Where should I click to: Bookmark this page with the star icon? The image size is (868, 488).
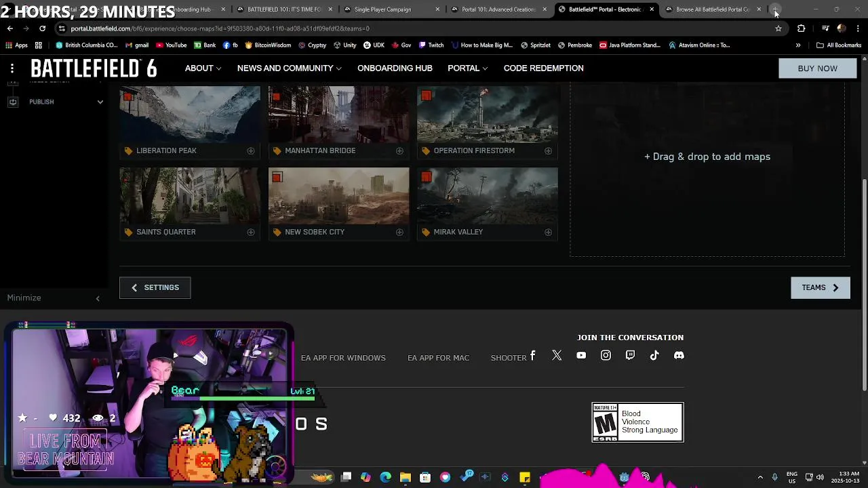point(778,28)
